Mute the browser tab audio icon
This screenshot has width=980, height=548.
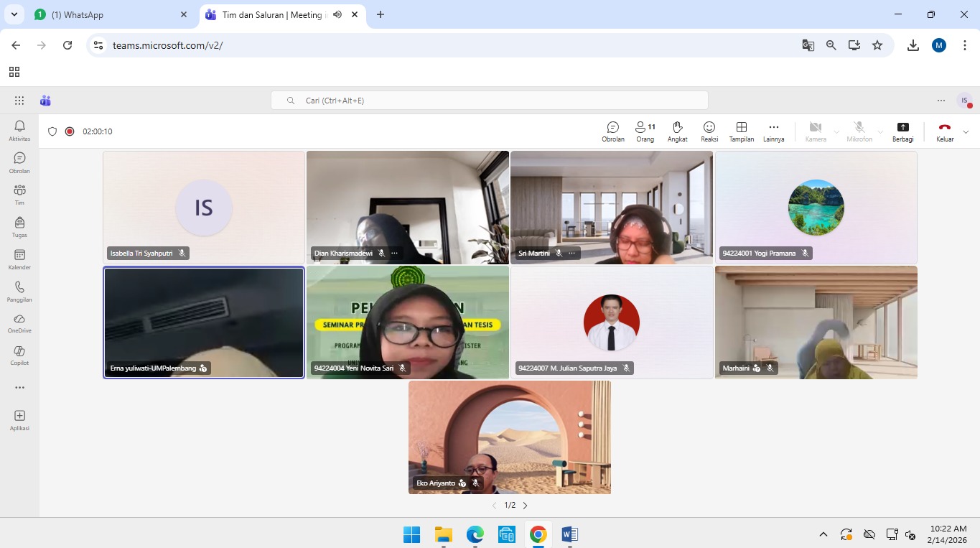[x=337, y=14]
